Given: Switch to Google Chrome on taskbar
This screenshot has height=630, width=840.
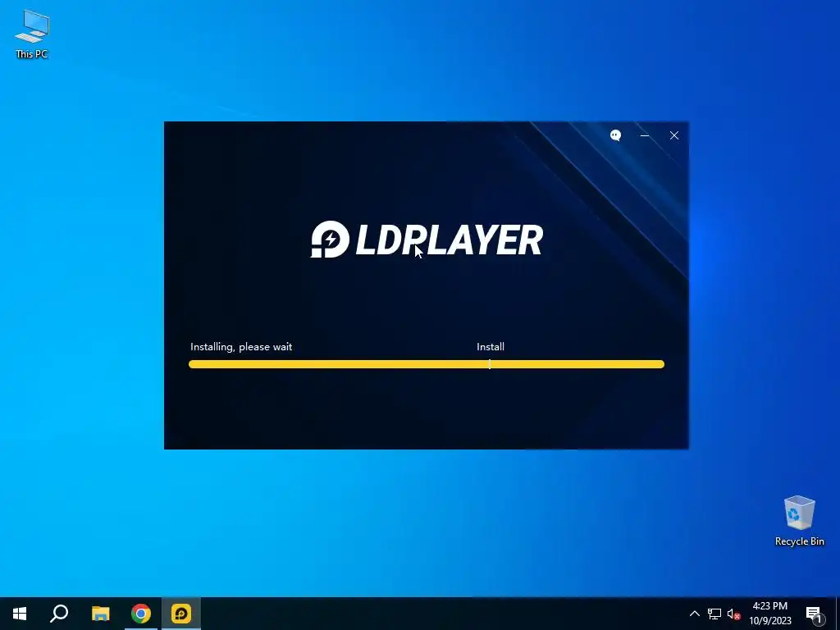Looking at the screenshot, I should click(141, 614).
